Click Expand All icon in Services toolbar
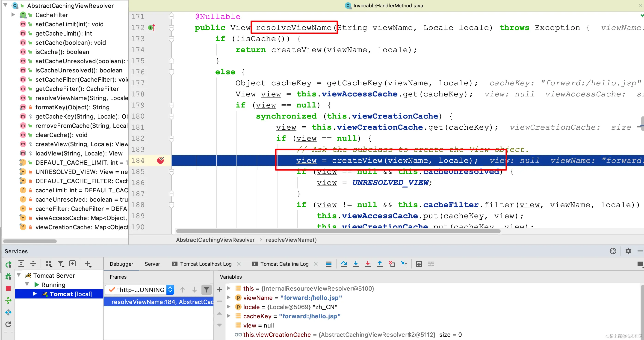This screenshot has height=340, width=644. [21, 263]
